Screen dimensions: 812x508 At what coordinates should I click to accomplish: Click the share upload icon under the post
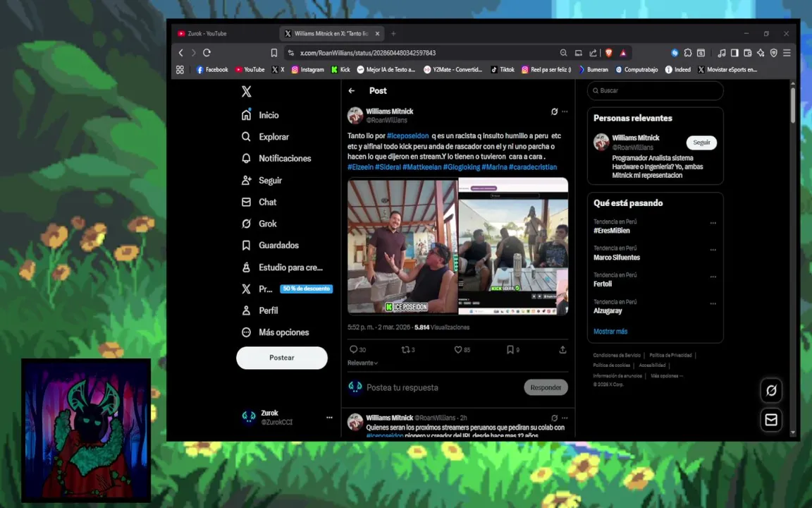[x=562, y=350]
